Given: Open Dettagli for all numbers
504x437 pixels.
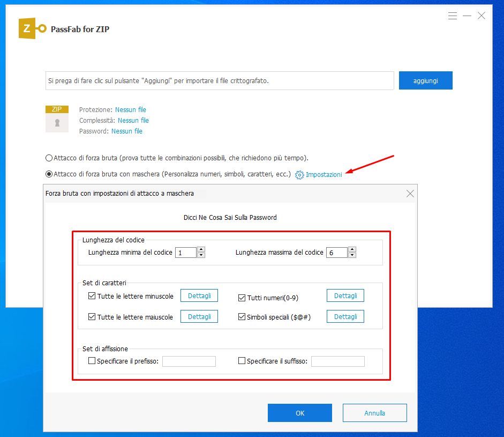Looking at the screenshot, I should coord(345,296).
